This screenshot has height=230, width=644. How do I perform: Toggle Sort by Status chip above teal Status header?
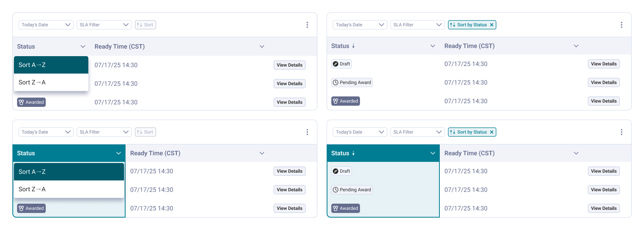pos(472,132)
